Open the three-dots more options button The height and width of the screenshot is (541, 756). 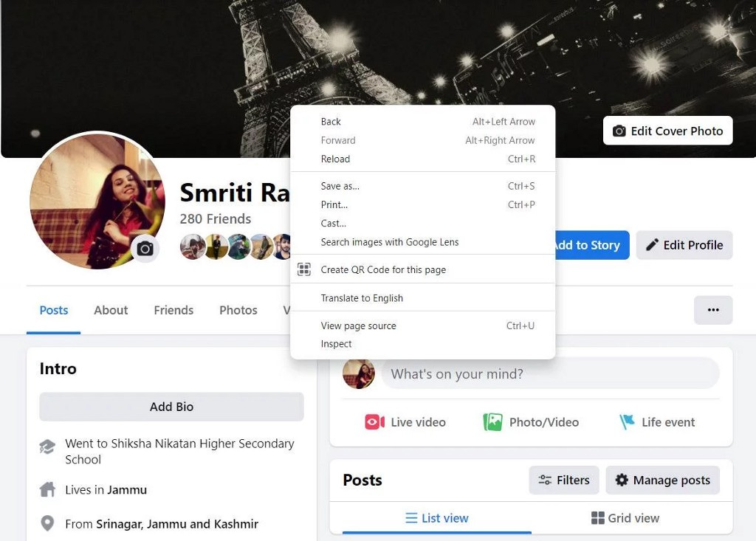[713, 310]
